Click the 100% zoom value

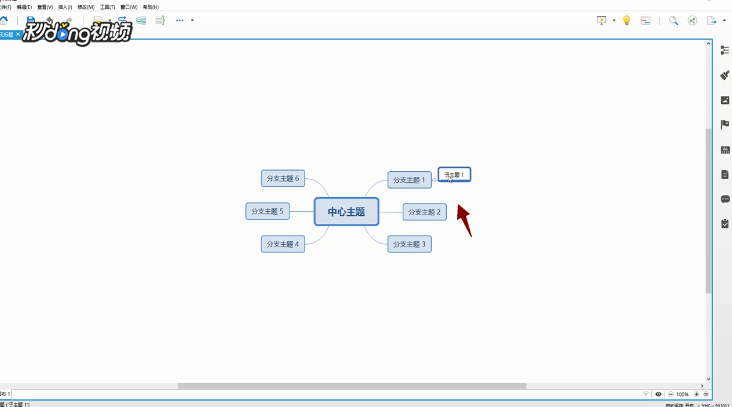(683, 394)
